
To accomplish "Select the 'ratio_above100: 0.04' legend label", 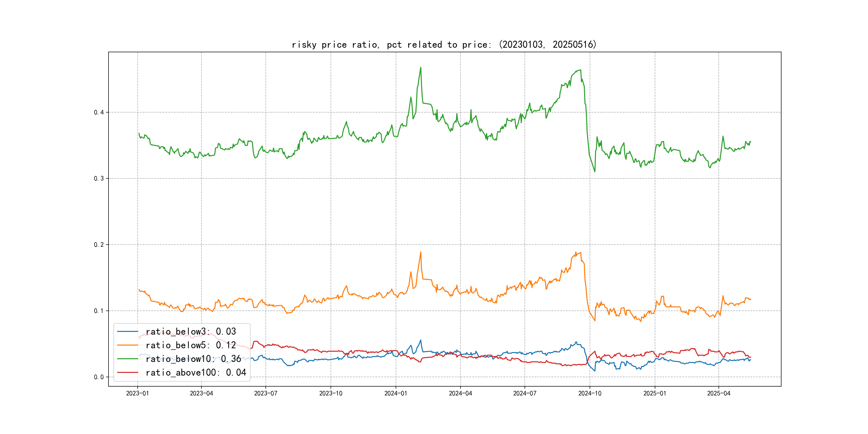I will [x=196, y=373].
